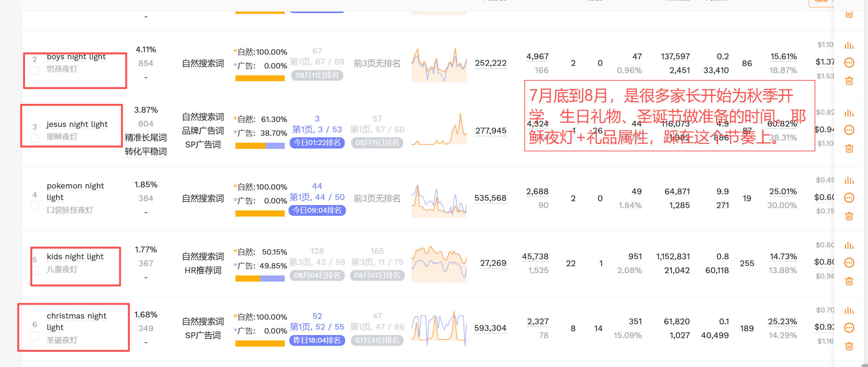Click underlined percentage 15.61% in boys row
This screenshot has width=868, height=367.
[x=784, y=57]
